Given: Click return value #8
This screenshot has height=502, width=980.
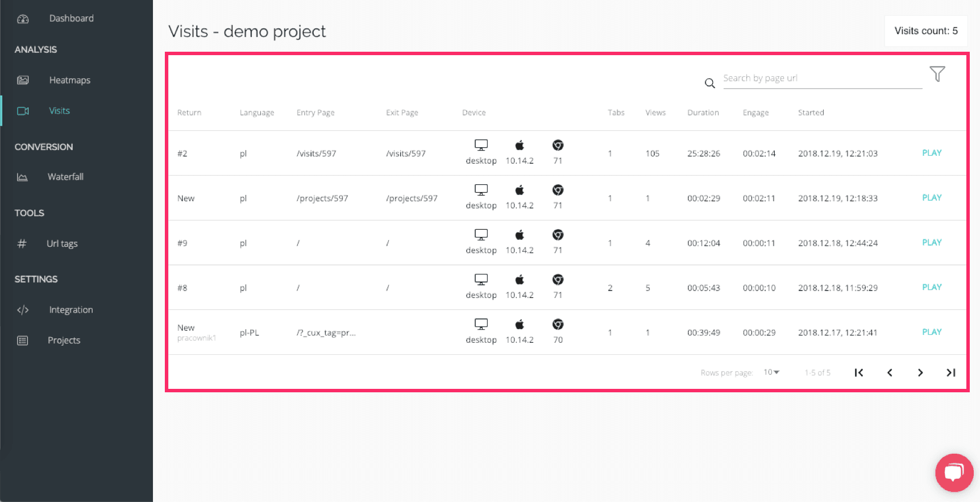Looking at the screenshot, I should [182, 288].
